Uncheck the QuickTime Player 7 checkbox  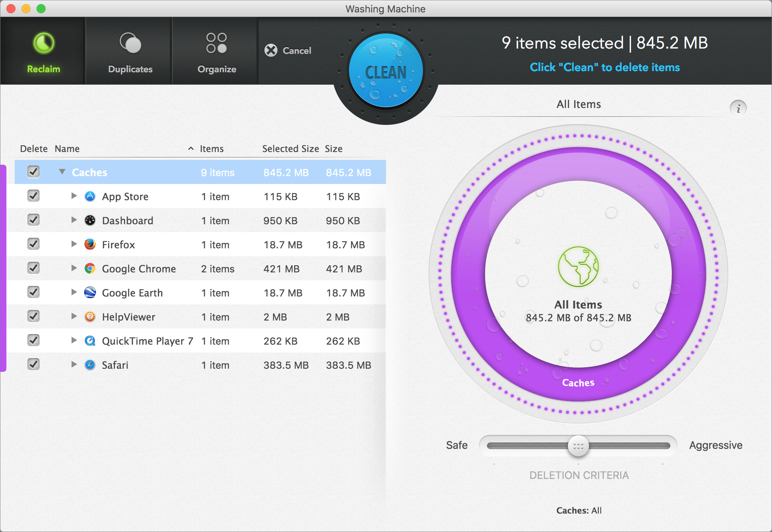point(34,340)
